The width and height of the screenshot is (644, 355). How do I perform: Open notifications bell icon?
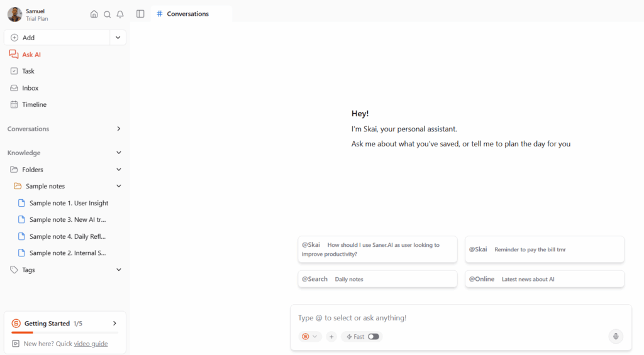point(120,14)
